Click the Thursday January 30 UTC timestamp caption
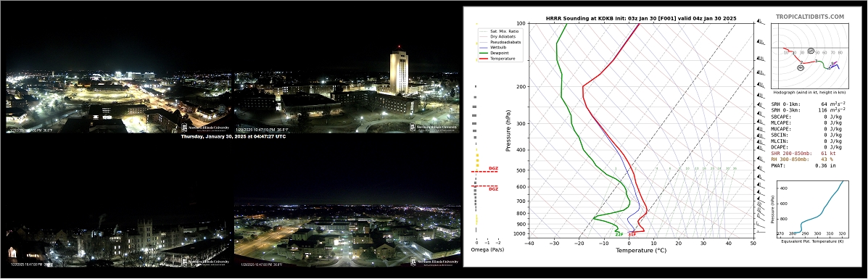This screenshot has height=279, width=868. click(233, 136)
